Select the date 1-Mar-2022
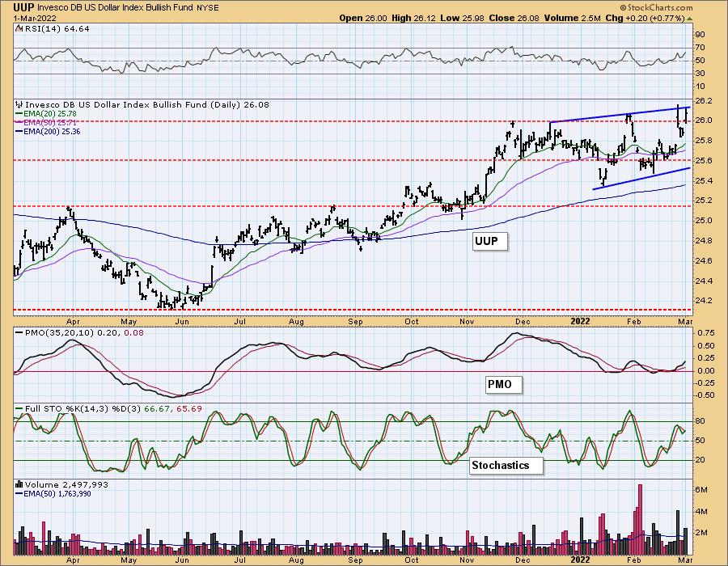Viewport: 728px width, 566px height. [x=35, y=18]
